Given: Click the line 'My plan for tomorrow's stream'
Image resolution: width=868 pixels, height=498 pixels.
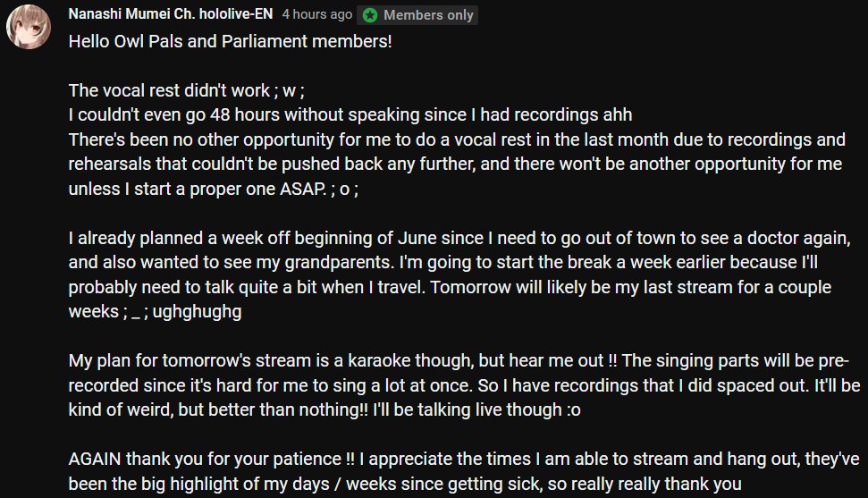Looking at the screenshot, I should pos(459,361).
